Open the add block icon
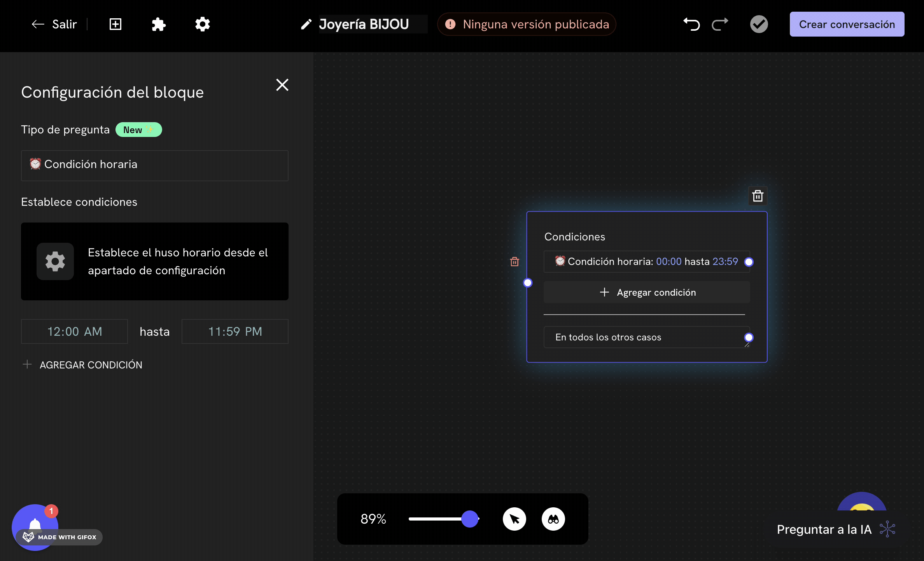924x561 pixels. 115,24
